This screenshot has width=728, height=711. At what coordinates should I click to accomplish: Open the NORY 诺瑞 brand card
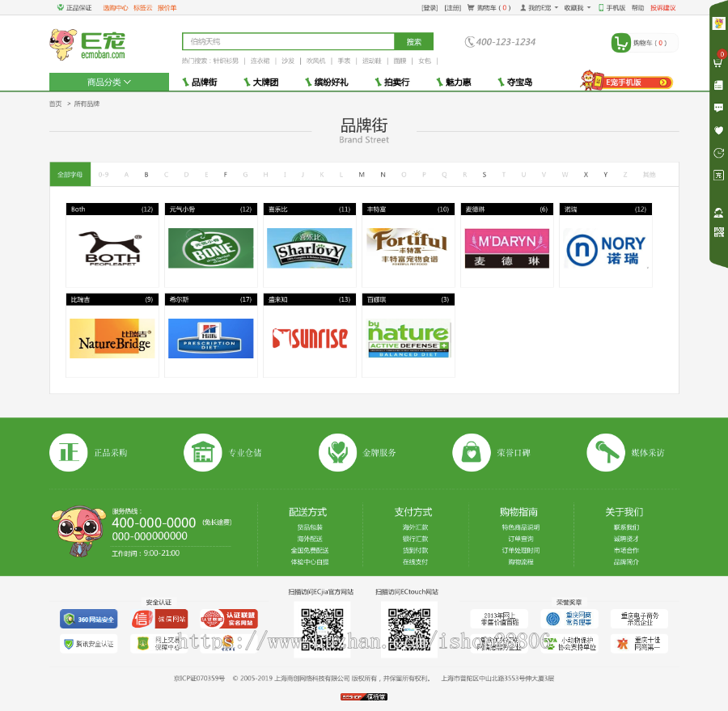pos(605,245)
